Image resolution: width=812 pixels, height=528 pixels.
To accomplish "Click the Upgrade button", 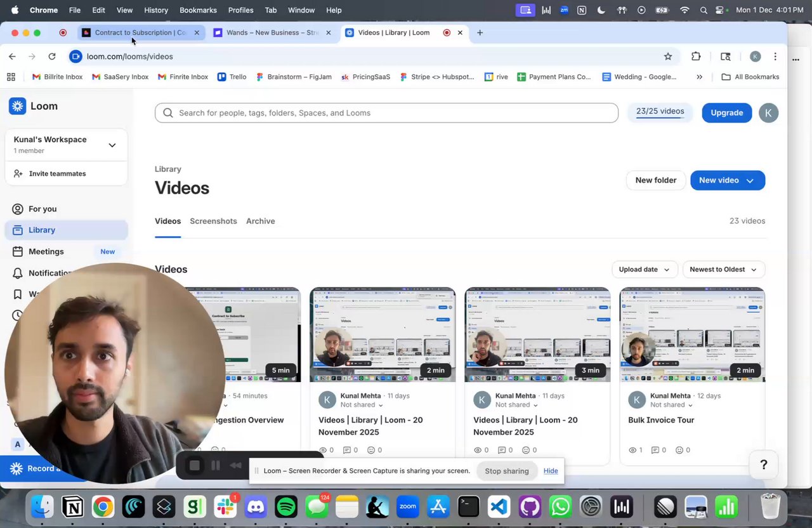I will click(726, 113).
